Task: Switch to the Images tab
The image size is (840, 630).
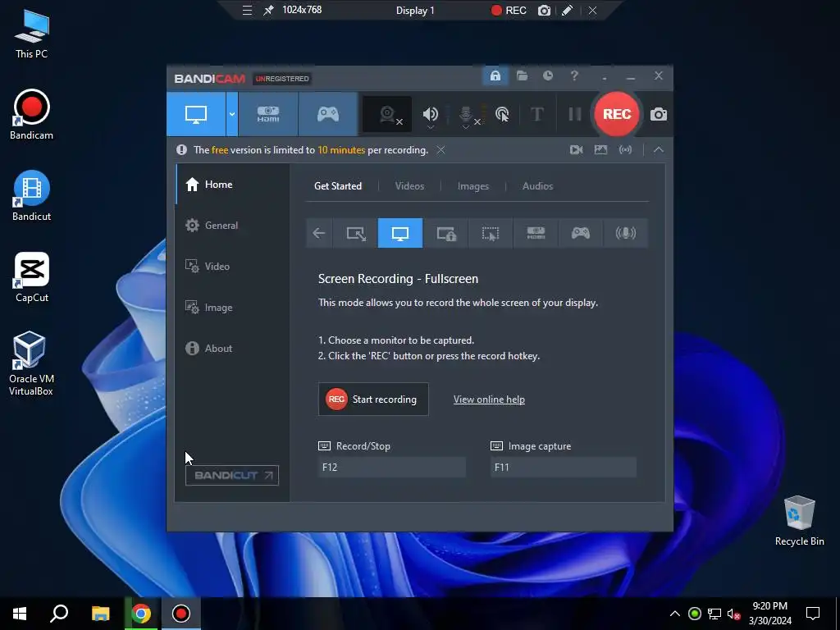Action: pyautogui.click(x=473, y=186)
